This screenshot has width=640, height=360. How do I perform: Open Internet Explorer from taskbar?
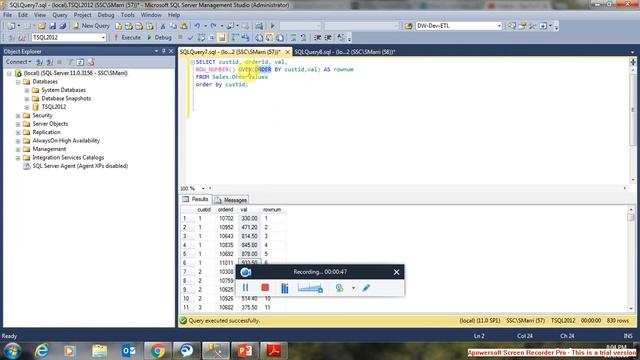(41, 351)
